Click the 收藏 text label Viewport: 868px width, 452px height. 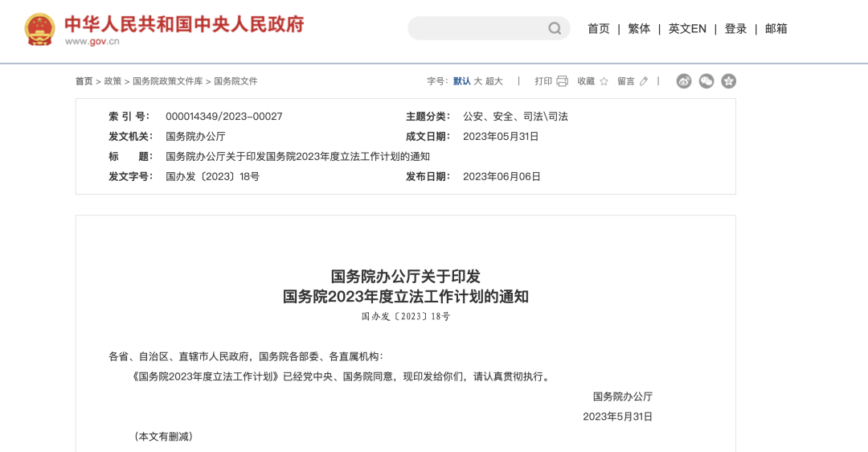point(586,81)
